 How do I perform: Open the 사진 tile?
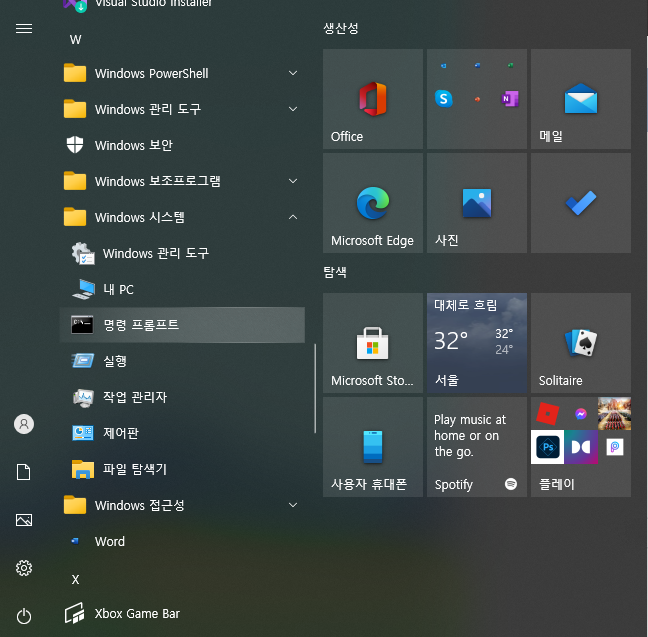click(x=477, y=203)
